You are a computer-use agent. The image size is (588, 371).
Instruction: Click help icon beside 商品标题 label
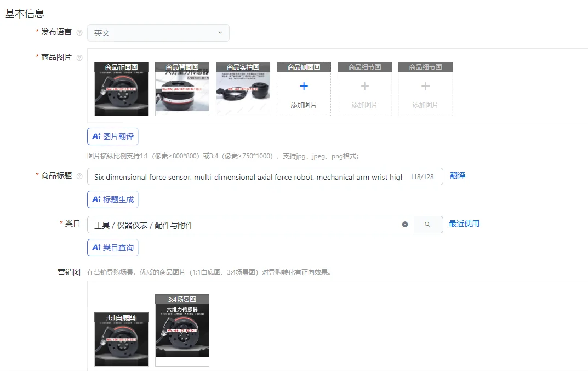point(79,176)
